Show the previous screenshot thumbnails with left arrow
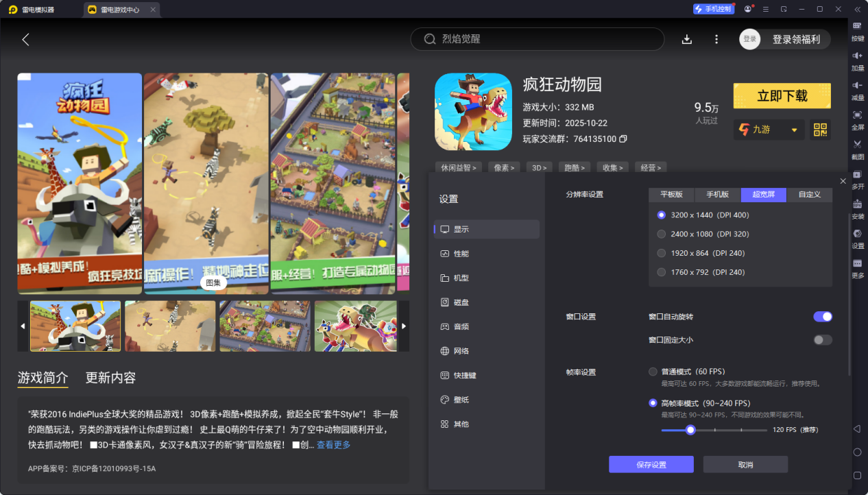868x495 pixels. (23, 326)
